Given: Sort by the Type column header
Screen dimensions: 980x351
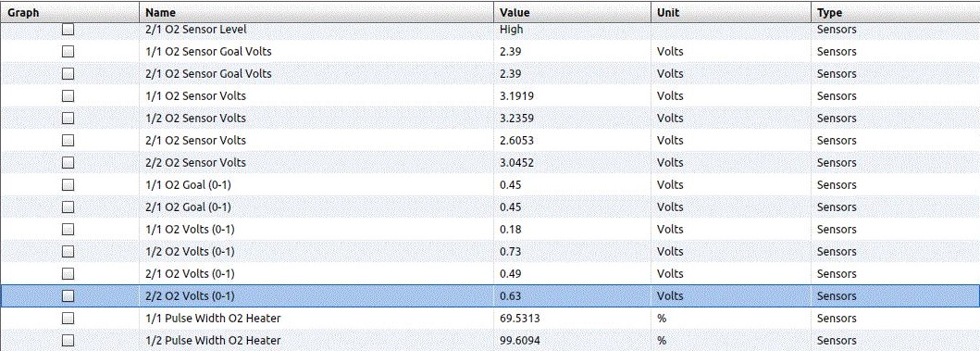Looking at the screenshot, I should [895, 13].
